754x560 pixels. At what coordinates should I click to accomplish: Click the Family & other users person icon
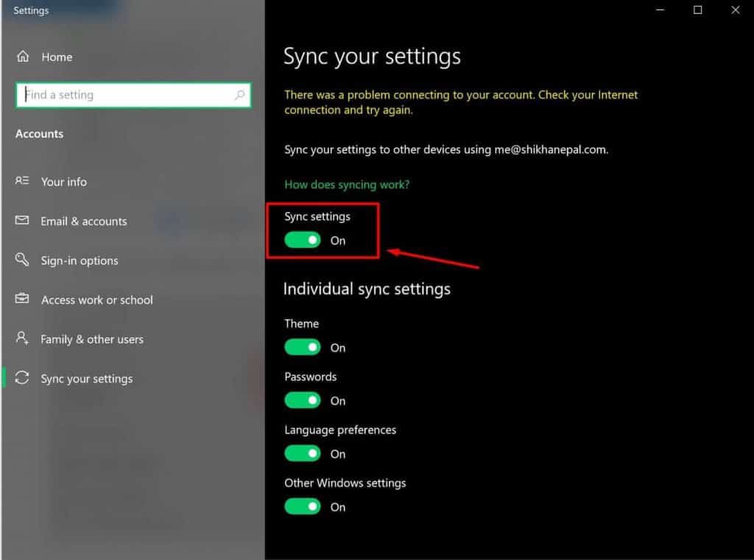(22, 339)
